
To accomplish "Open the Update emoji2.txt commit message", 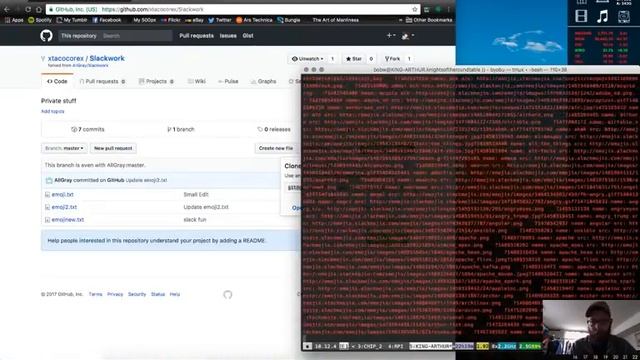I will [206, 207].
